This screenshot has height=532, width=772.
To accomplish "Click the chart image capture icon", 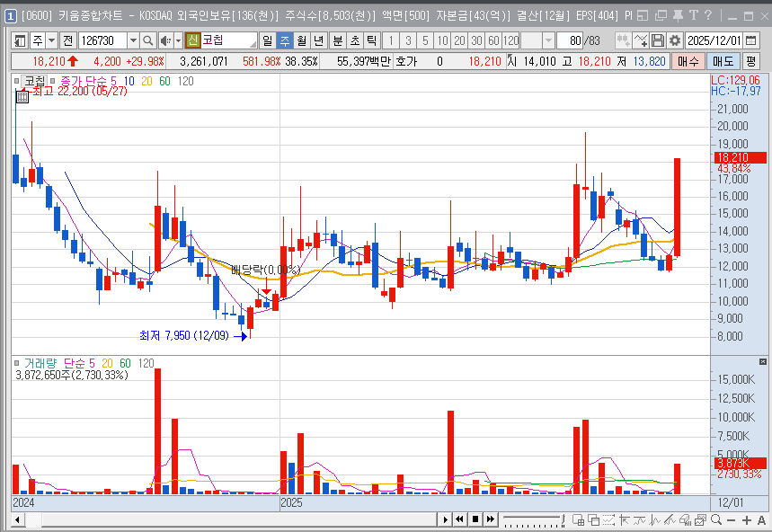I will tap(701, 519).
